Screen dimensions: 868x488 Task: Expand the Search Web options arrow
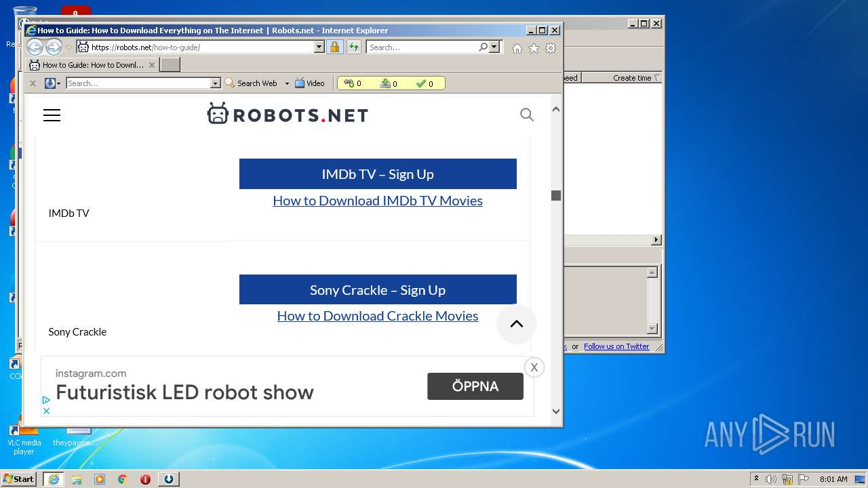[x=287, y=83]
